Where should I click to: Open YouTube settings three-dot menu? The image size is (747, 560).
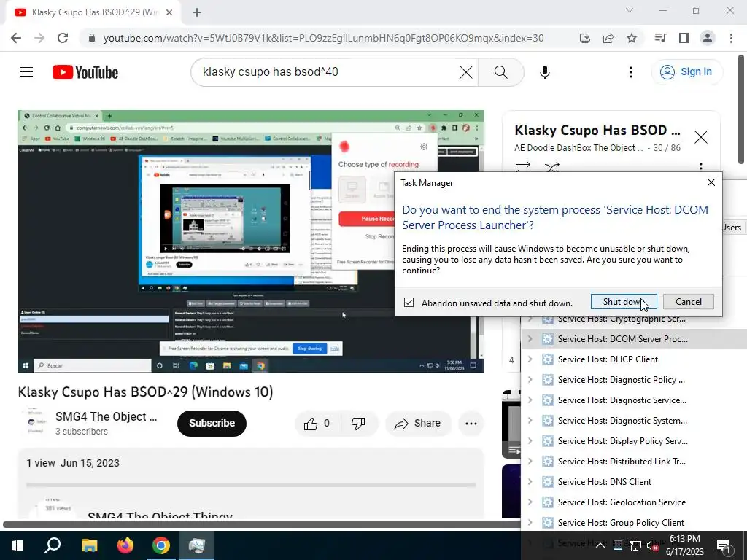[x=631, y=72]
